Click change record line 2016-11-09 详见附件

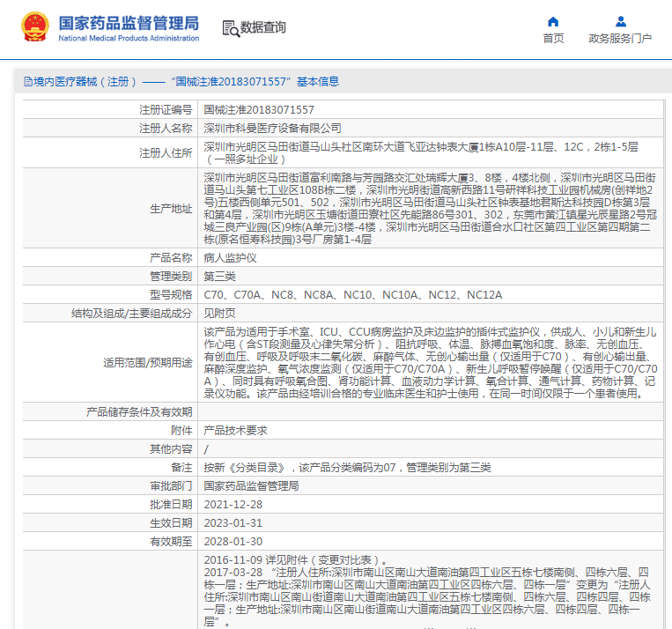(x=296, y=560)
